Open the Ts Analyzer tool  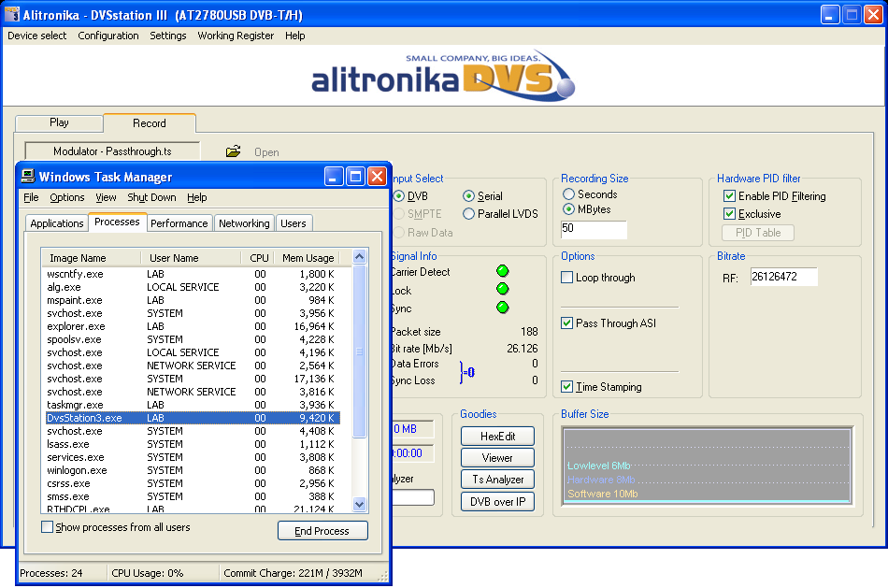497,480
